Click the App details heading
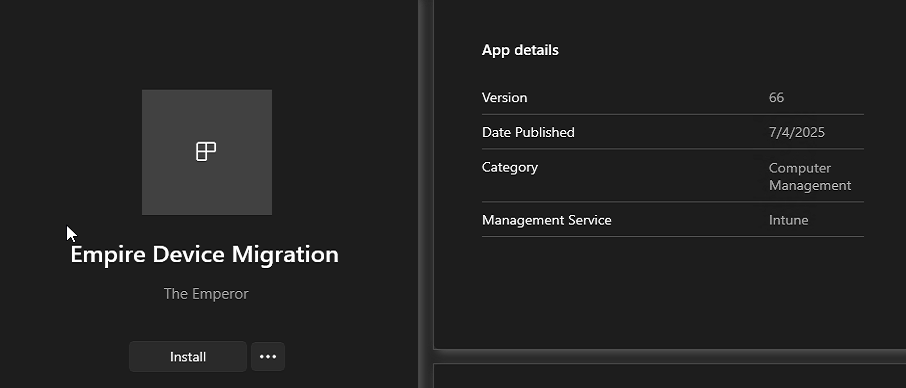906x388 pixels. (x=520, y=50)
